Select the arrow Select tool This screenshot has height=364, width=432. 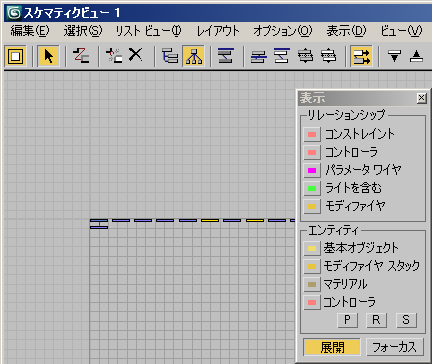[x=48, y=56]
